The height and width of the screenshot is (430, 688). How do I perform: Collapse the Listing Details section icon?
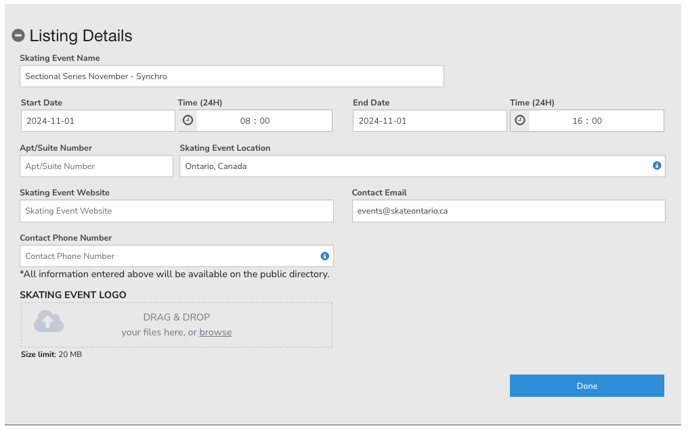point(18,36)
